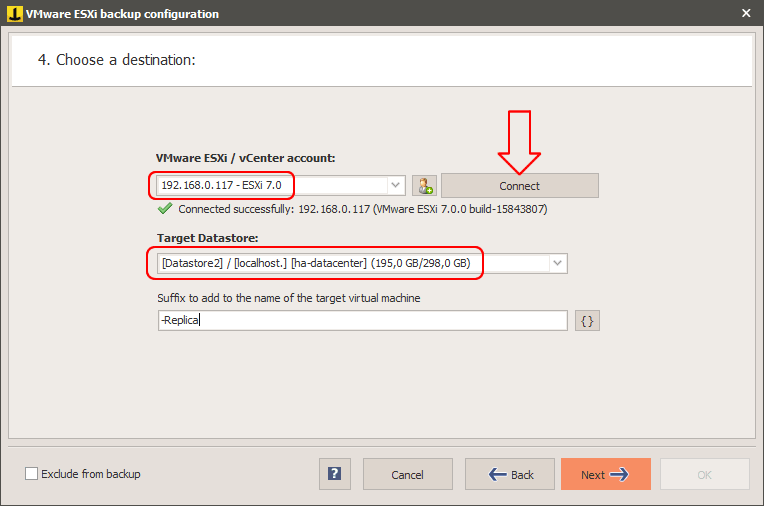The image size is (764, 506).
Task: Go Back to previous step
Action: pos(510,474)
